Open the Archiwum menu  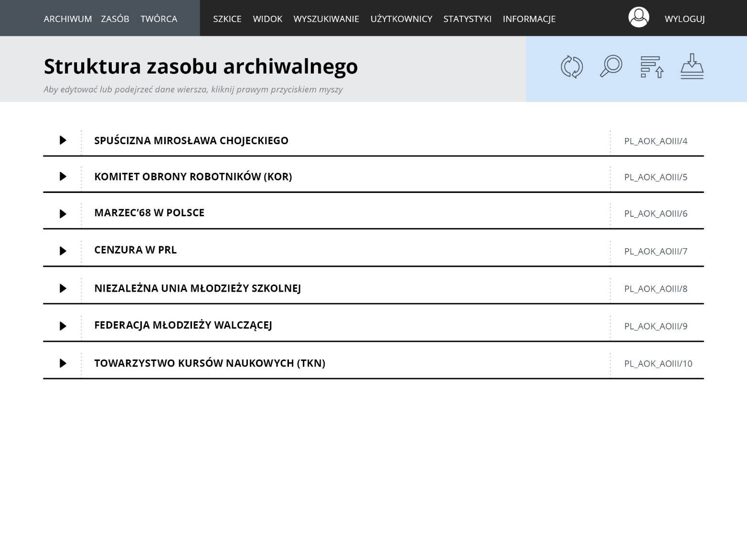[68, 19]
